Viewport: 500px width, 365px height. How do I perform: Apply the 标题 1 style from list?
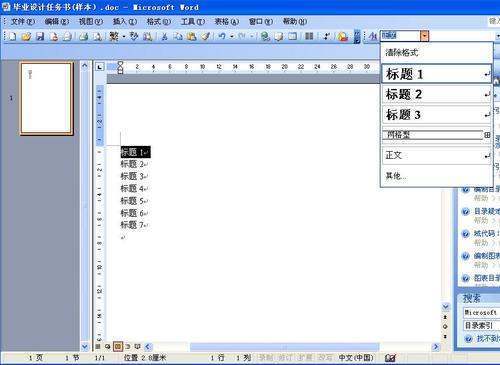point(437,74)
